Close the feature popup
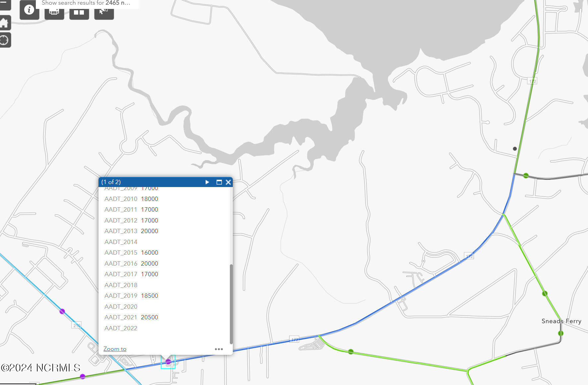This screenshot has width=588, height=385. (x=228, y=182)
